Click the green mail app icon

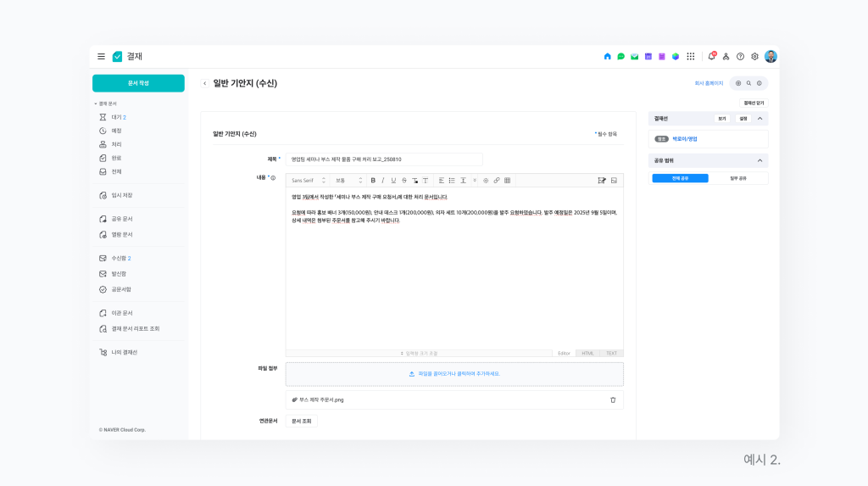click(x=634, y=57)
